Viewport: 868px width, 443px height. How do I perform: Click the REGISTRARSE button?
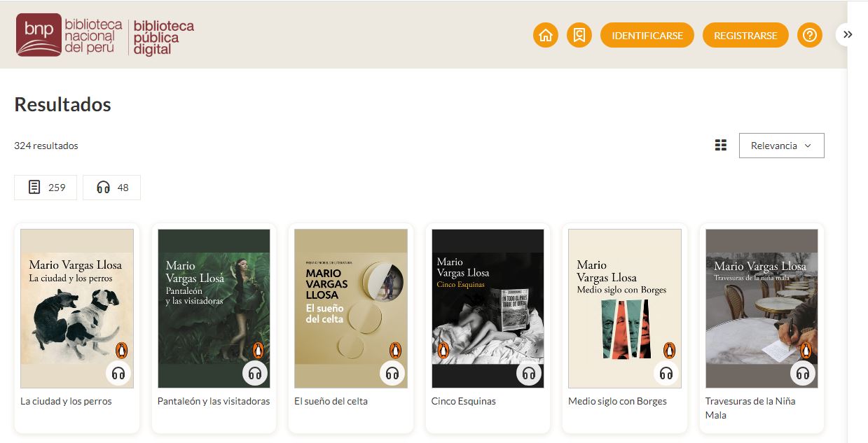tap(745, 35)
